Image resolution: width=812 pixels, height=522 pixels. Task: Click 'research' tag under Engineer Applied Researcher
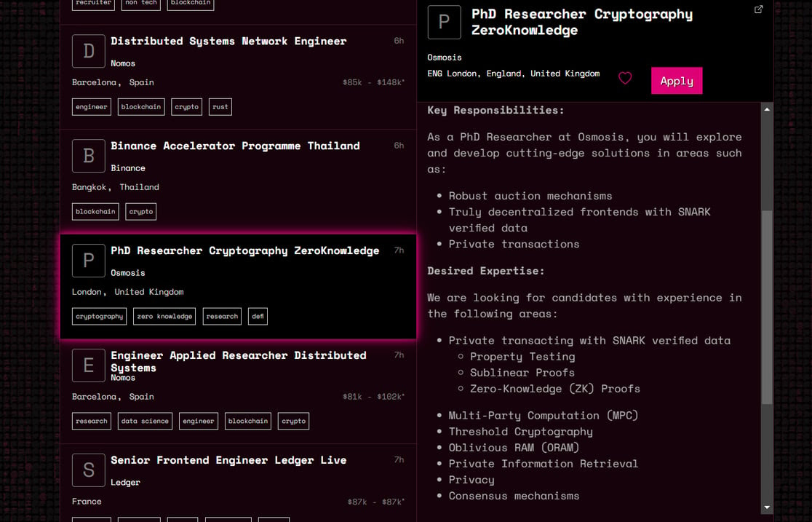(x=91, y=421)
